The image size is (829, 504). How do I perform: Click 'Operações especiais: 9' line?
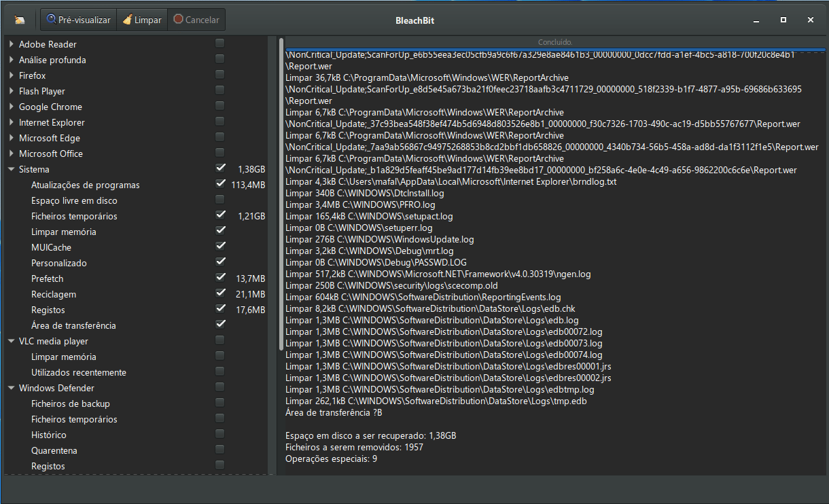click(x=331, y=458)
